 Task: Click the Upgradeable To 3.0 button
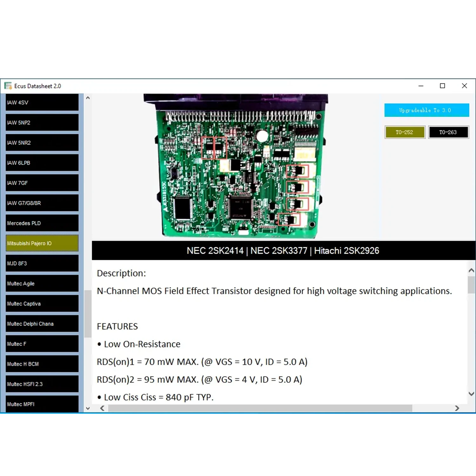pyautogui.click(x=426, y=110)
